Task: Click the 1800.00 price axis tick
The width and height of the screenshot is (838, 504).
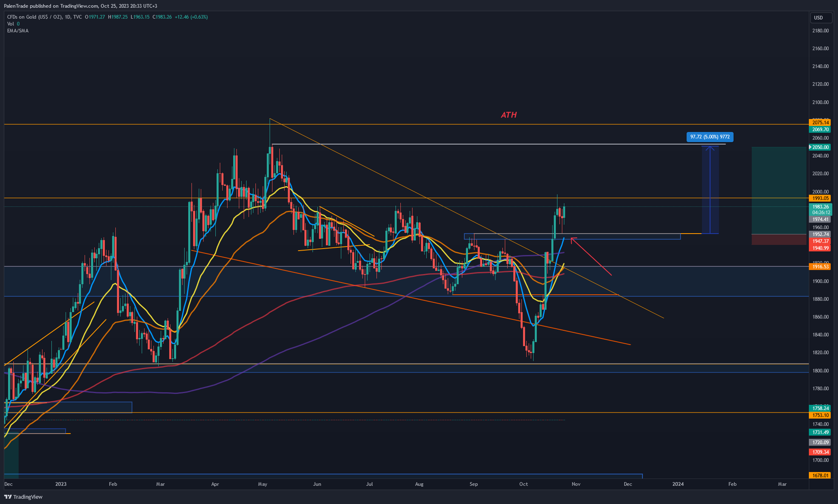Action: tap(820, 371)
